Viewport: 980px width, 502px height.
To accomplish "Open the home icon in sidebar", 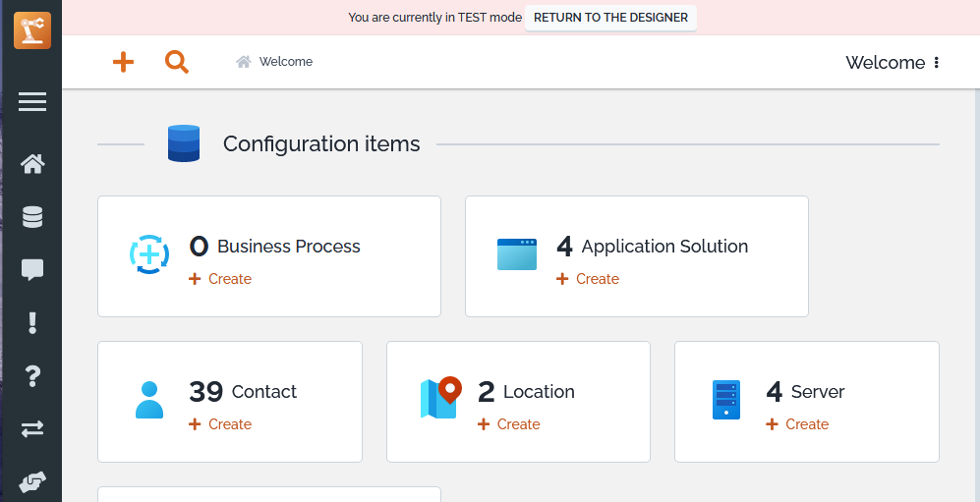I will pyautogui.click(x=32, y=164).
